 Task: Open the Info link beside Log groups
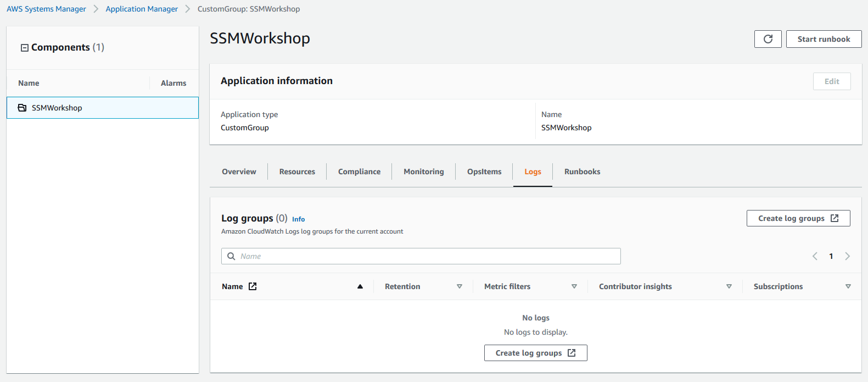tap(298, 219)
